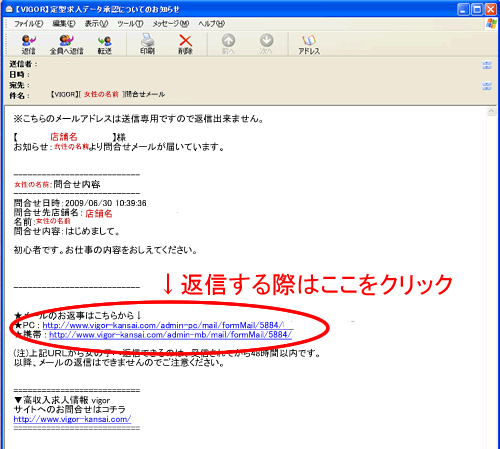
Task: Click the 日時 header label
Action: 19,75
